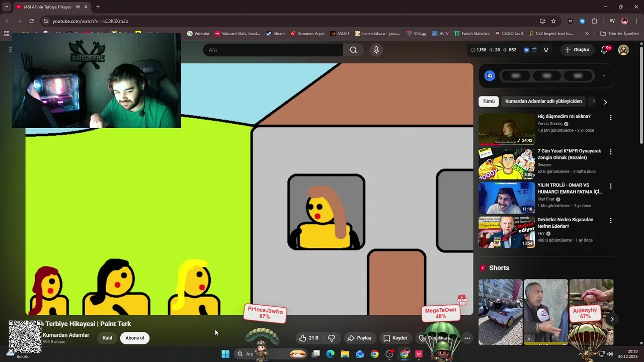Open the Twitch Statistics bookmark
This screenshot has height=362, width=644.
click(471, 34)
